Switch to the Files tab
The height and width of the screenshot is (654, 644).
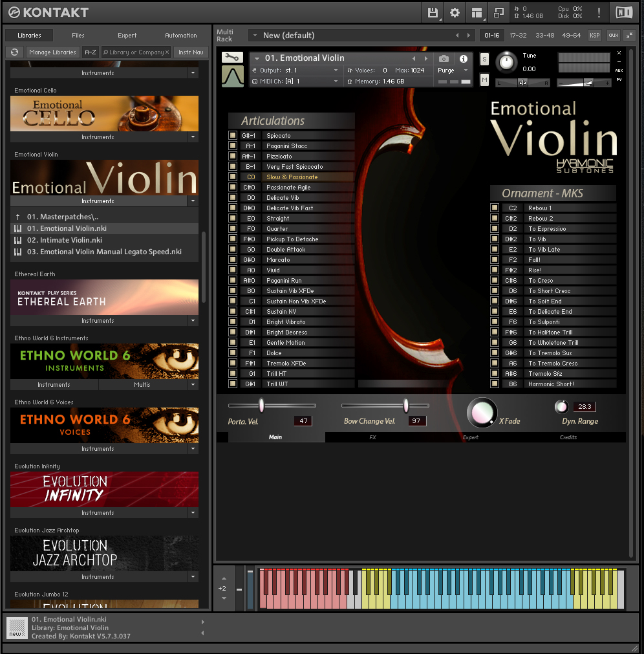78,36
